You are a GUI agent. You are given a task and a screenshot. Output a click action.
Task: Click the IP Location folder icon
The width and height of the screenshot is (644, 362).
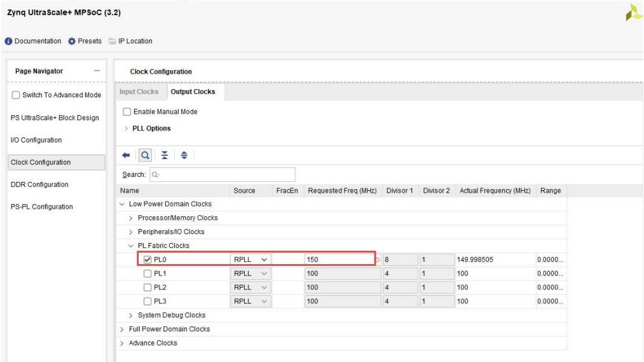click(x=111, y=41)
